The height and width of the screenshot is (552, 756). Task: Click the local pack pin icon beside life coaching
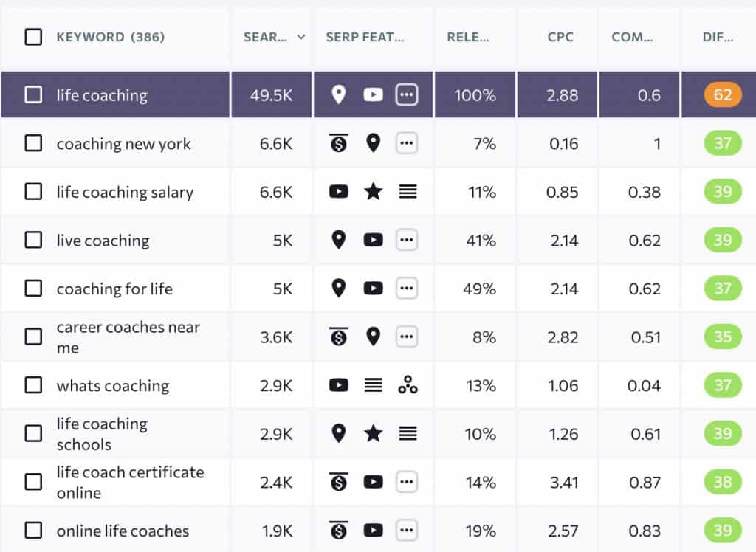339,94
